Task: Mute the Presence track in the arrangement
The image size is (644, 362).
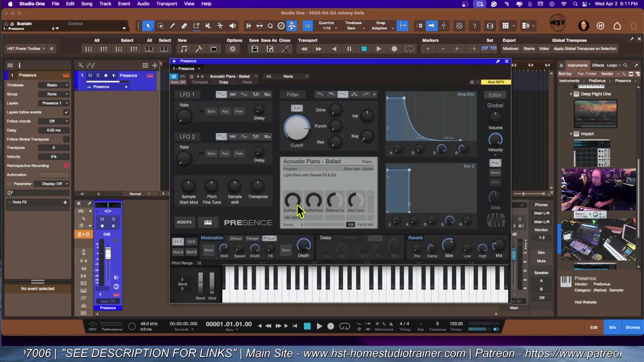Action: tap(90, 75)
